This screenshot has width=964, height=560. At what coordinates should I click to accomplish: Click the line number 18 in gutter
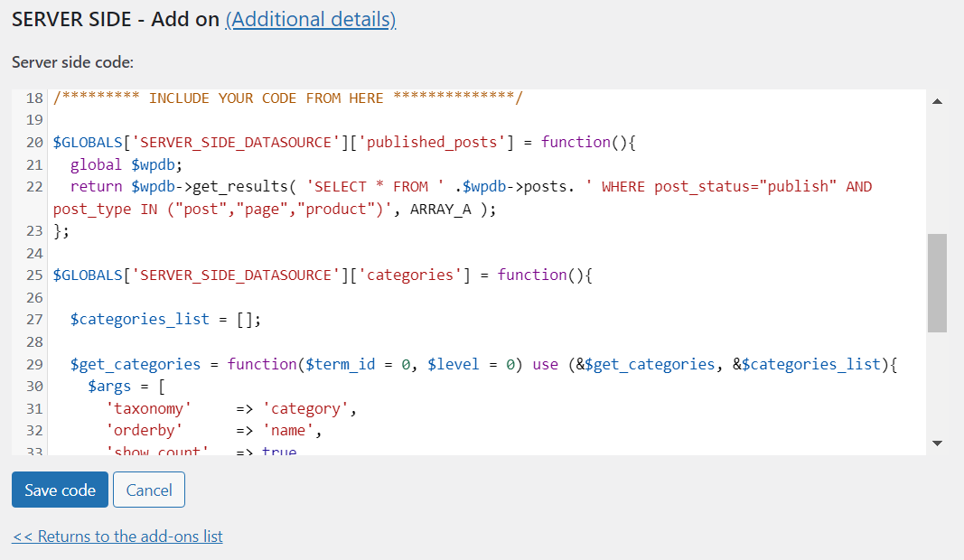click(x=34, y=98)
